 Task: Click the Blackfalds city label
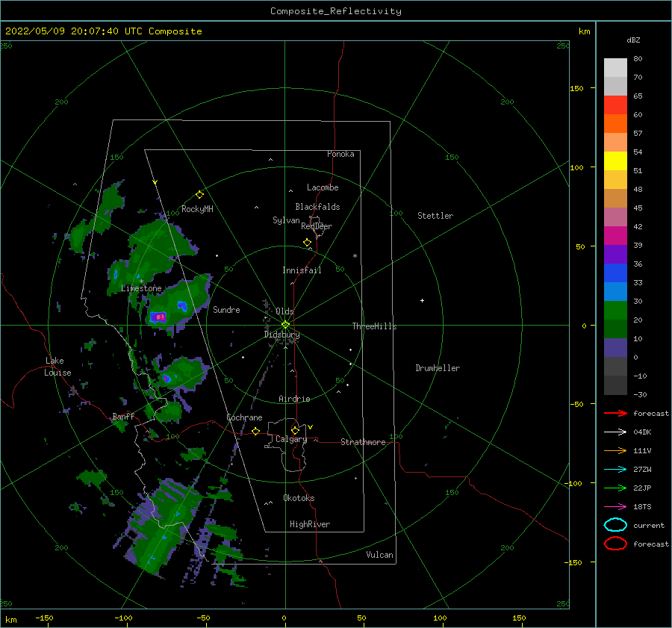[317, 207]
